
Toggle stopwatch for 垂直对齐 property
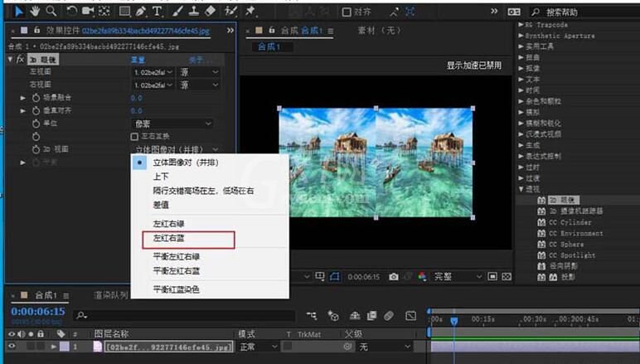tap(36, 110)
